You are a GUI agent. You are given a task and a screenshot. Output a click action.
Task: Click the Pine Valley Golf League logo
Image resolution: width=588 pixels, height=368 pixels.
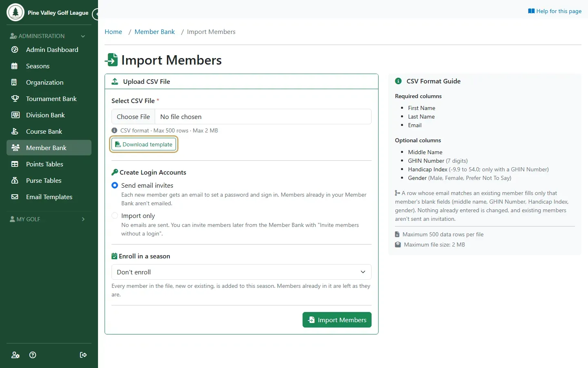[x=16, y=12]
